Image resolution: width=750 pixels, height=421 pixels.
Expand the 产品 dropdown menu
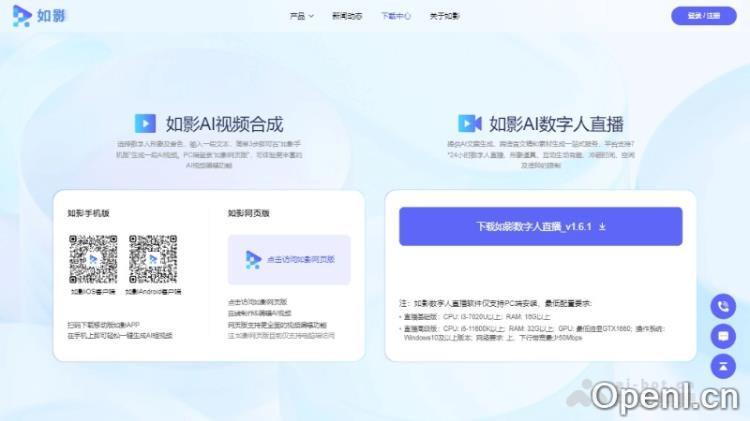tap(301, 16)
